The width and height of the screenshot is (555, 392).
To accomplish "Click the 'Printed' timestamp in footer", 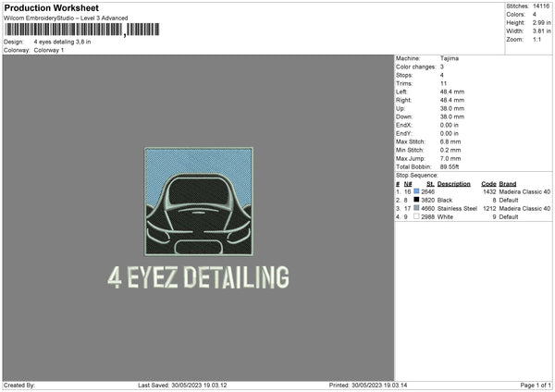I will point(368,386).
